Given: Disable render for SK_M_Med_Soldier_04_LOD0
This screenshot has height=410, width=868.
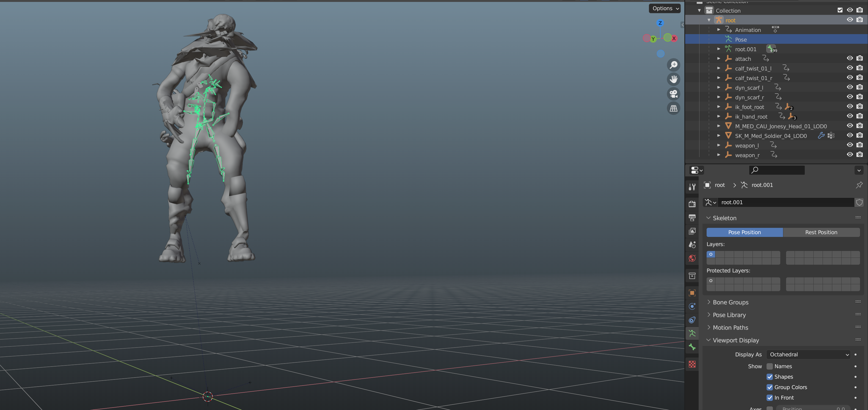Looking at the screenshot, I should [859, 135].
